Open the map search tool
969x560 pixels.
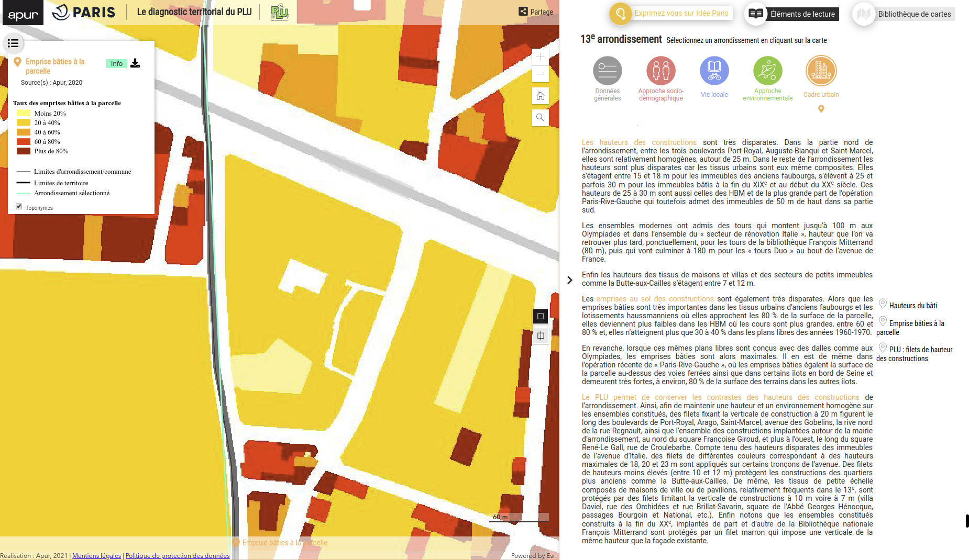(x=540, y=117)
